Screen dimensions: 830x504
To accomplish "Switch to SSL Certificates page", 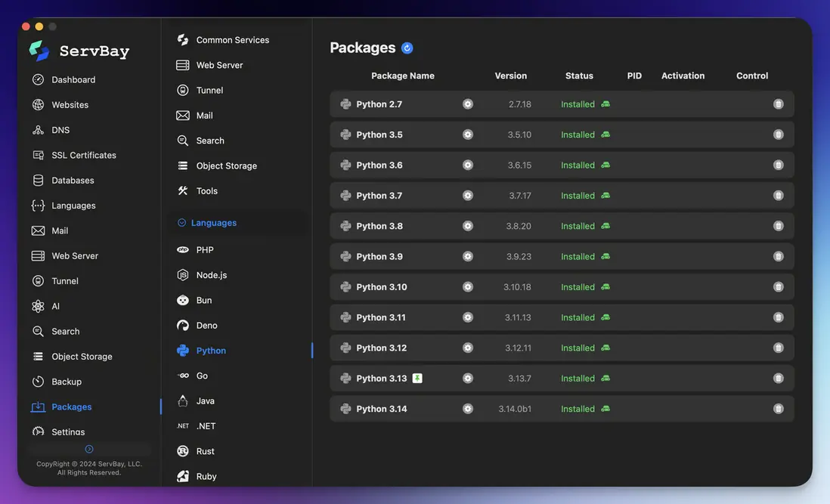I will click(x=83, y=156).
